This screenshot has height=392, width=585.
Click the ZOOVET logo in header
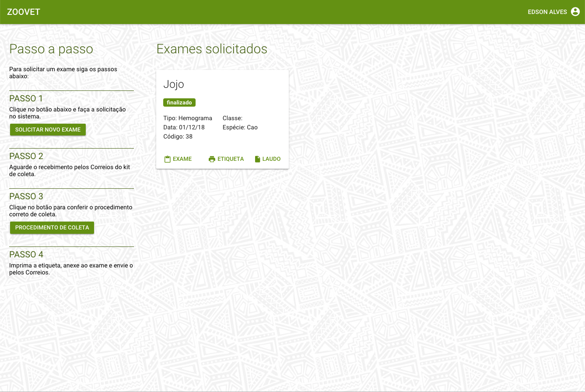24,12
